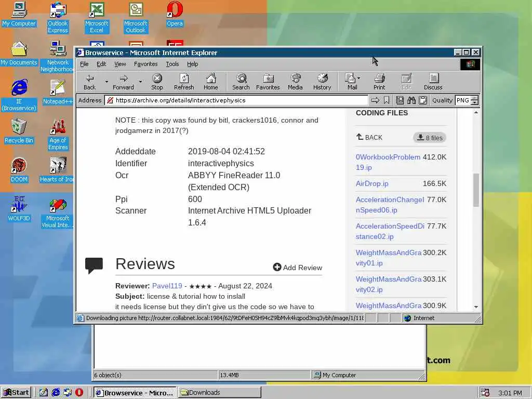Open the AccelerationSpeedDistance02.ip link
Screen dimensions: 532x399
[390, 231]
